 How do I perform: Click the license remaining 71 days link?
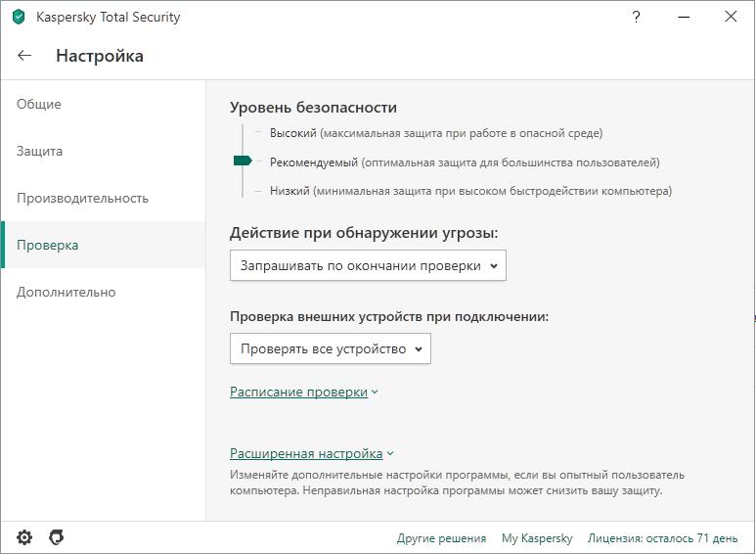(x=662, y=538)
